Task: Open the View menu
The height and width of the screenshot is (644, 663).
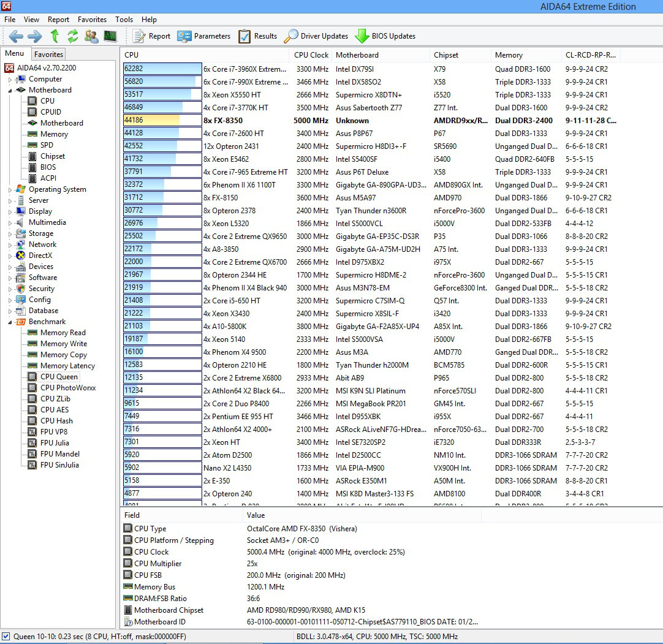Action: click(x=31, y=20)
